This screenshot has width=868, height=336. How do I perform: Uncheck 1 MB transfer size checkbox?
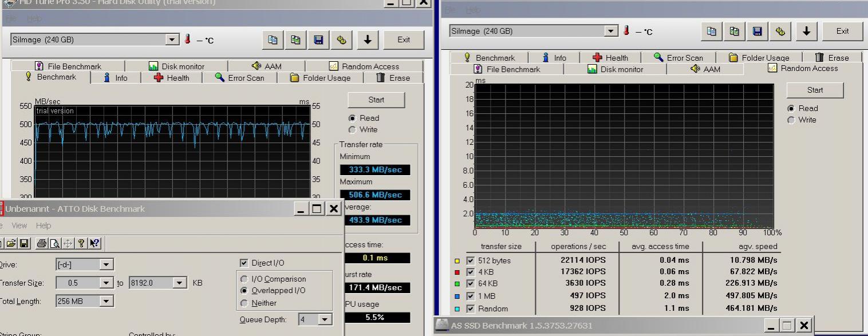471,296
